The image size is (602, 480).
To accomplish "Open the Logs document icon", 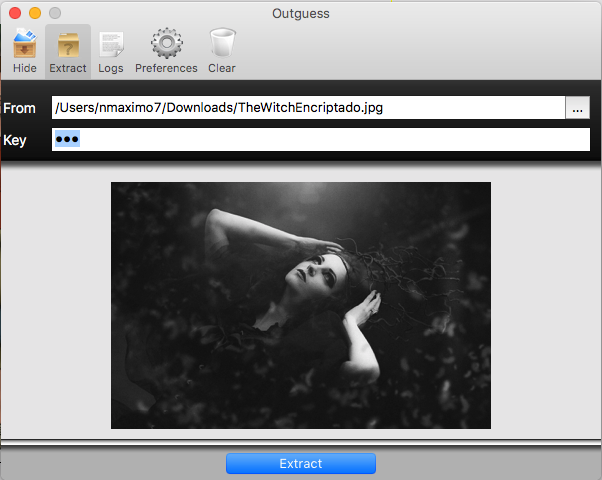I will [111, 44].
